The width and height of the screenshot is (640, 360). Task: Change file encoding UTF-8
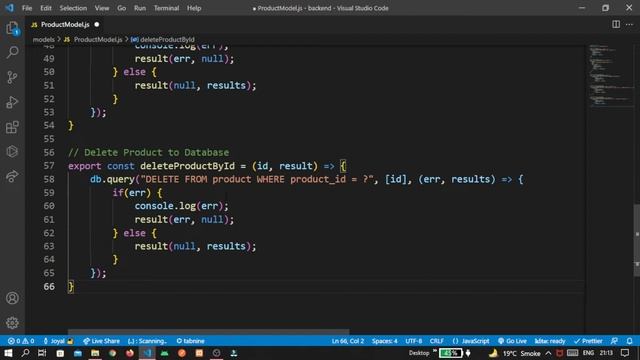tap(413, 341)
